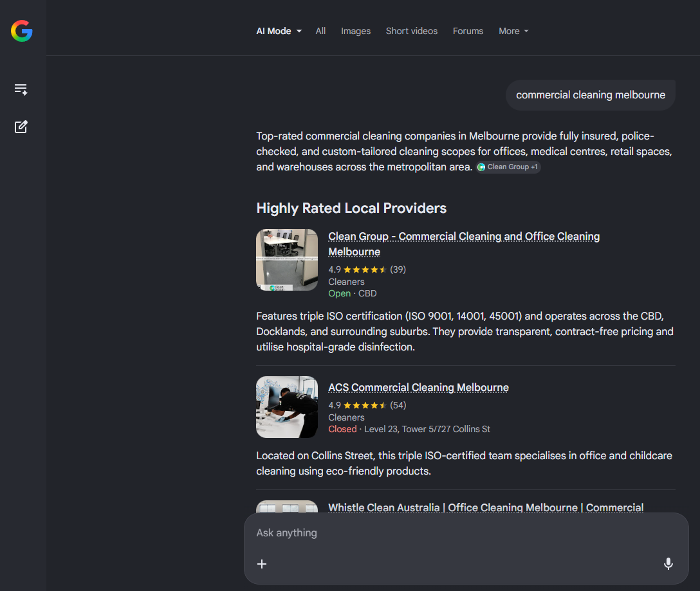The height and width of the screenshot is (591, 700).
Task: Switch to the All tab
Action: [320, 32]
